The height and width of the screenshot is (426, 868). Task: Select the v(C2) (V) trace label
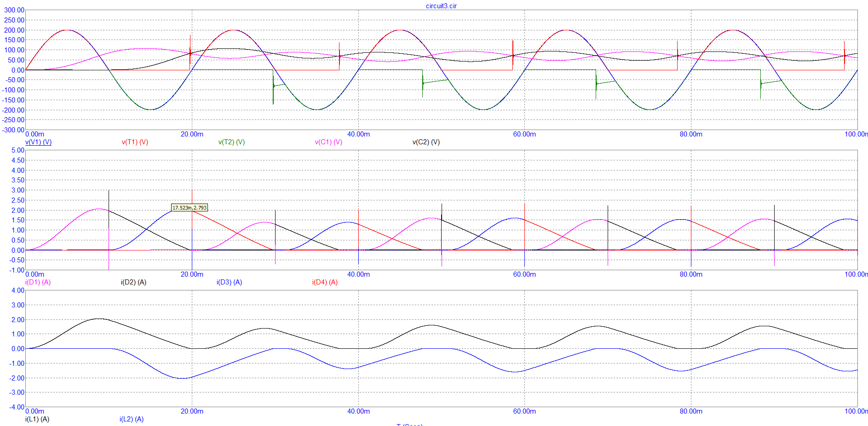tap(426, 142)
